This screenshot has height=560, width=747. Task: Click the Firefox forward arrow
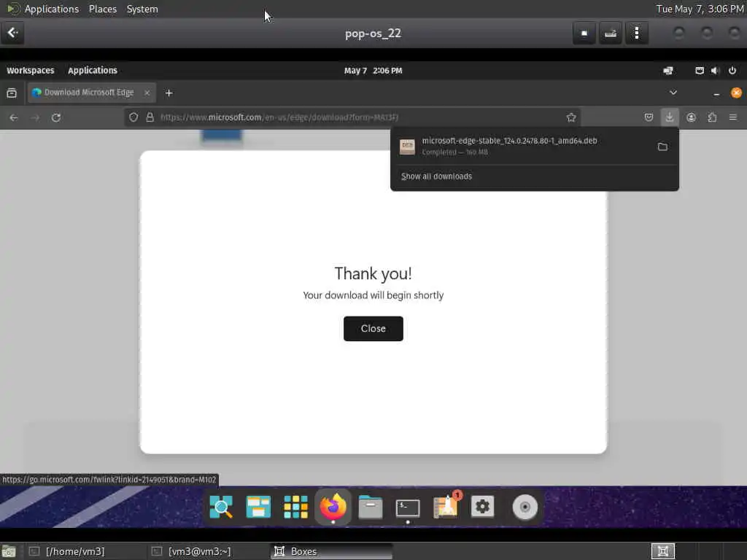click(x=35, y=117)
